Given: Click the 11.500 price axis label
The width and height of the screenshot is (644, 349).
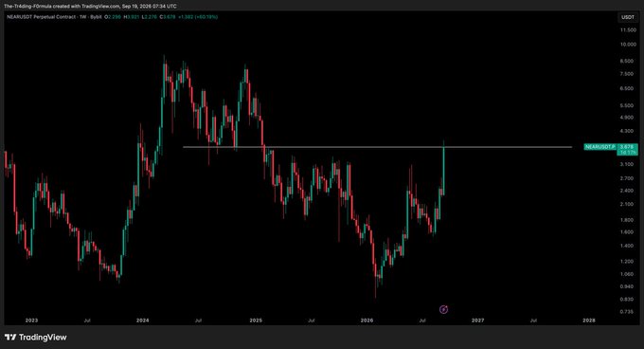Looking at the screenshot, I should 628,30.
